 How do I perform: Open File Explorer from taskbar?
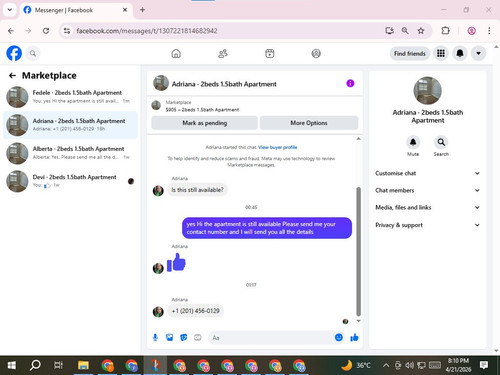pyautogui.click(x=83, y=365)
